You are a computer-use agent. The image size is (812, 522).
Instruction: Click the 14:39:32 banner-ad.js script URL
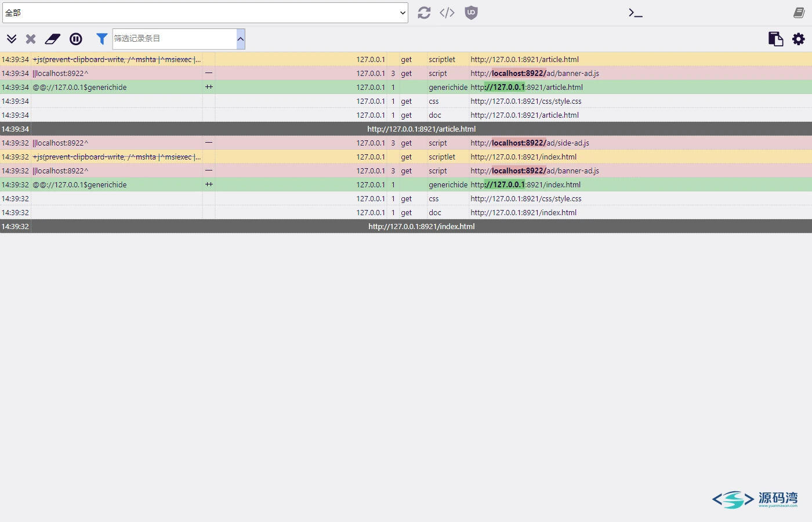point(535,171)
